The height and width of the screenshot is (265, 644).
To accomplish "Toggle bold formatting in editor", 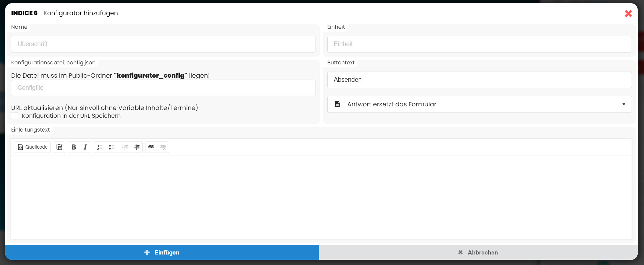I will (x=74, y=147).
